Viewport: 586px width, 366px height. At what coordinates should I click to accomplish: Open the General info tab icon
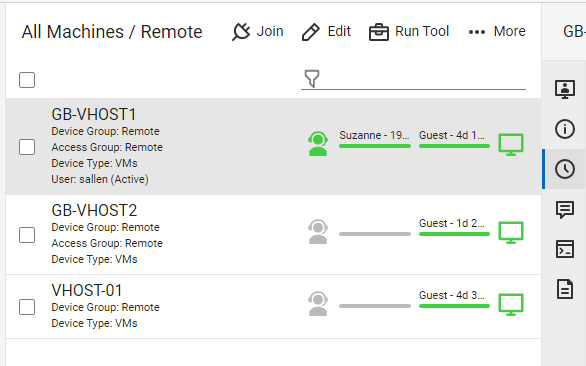(x=565, y=129)
